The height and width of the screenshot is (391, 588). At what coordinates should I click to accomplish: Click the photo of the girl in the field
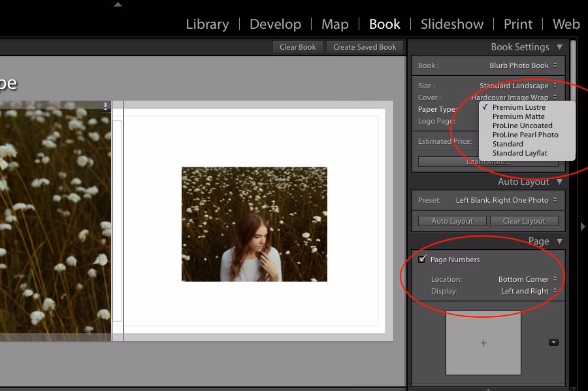point(254,226)
